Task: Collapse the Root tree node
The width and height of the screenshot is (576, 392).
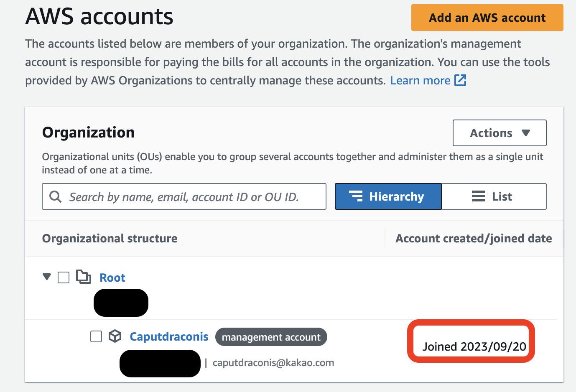Action: [47, 277]
